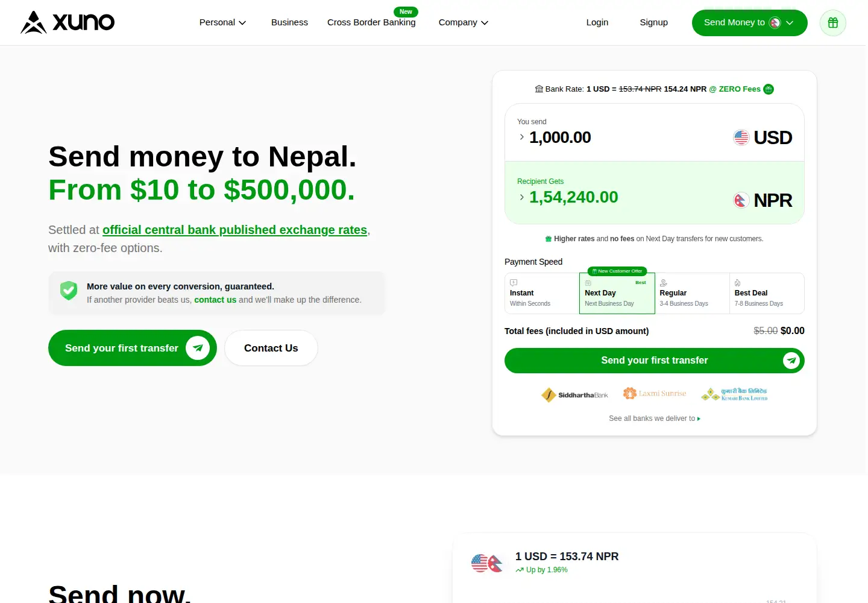Open the gift rewards icon
868x603 pixels.
833,23
